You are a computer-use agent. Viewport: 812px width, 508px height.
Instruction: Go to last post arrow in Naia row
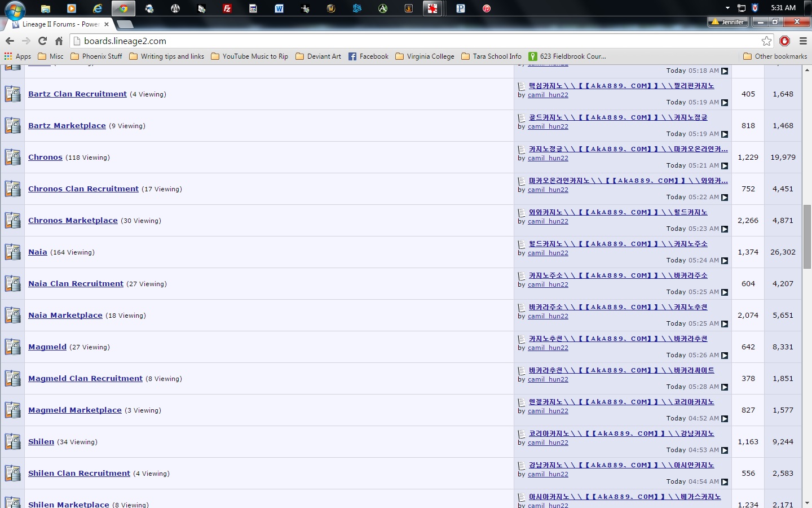(x=725, y=261)
